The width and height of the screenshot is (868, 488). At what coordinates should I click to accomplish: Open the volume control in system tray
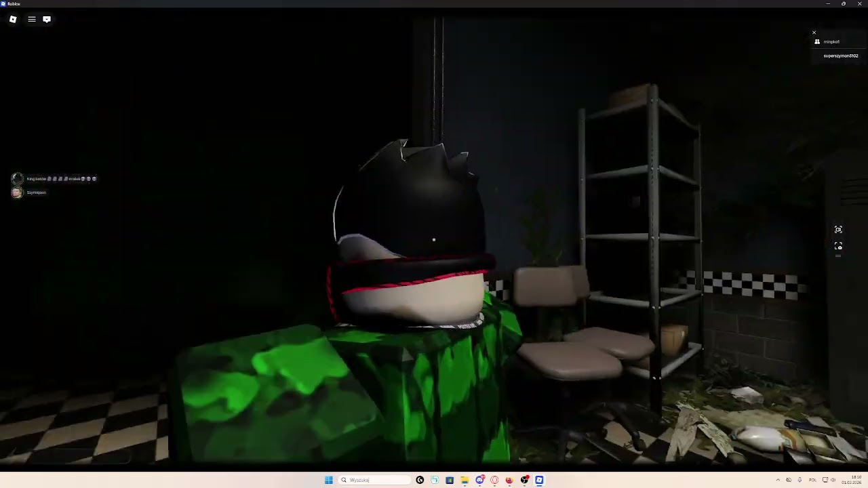point(833,480)
